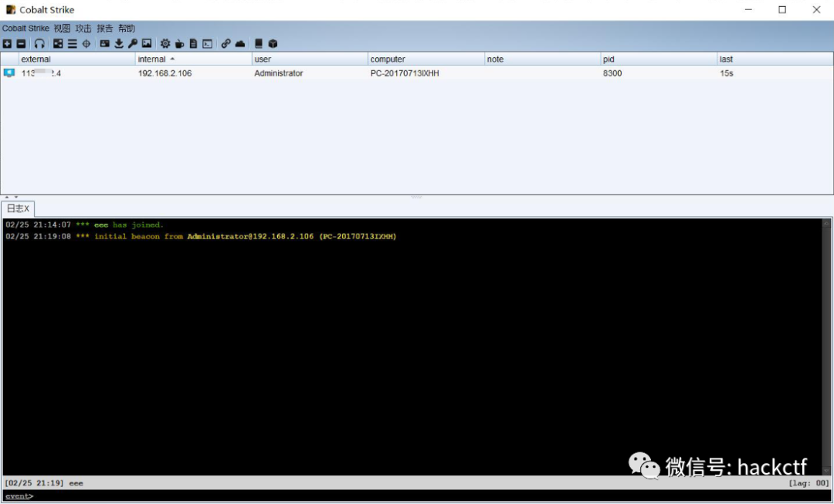Sort sessions by pid column header
834x504 pixels.
(x=659, y=59)
